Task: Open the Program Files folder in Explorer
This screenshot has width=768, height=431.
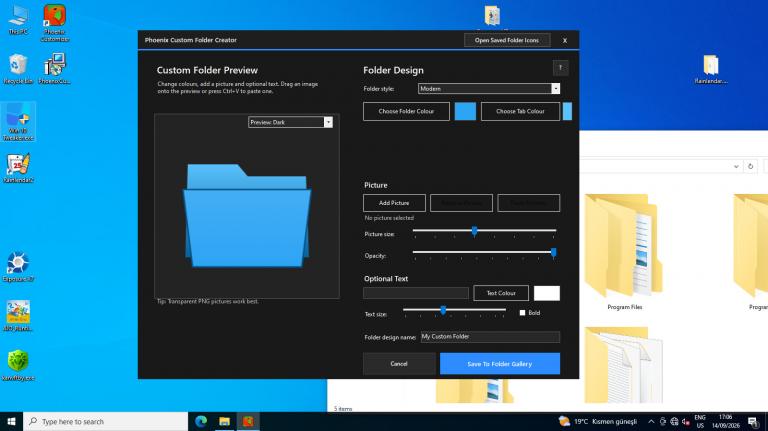Action: click(x=624, y=252)
